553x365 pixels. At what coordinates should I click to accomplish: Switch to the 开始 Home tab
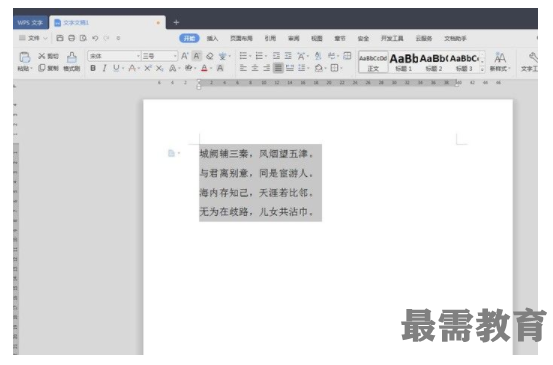(189, 38)
